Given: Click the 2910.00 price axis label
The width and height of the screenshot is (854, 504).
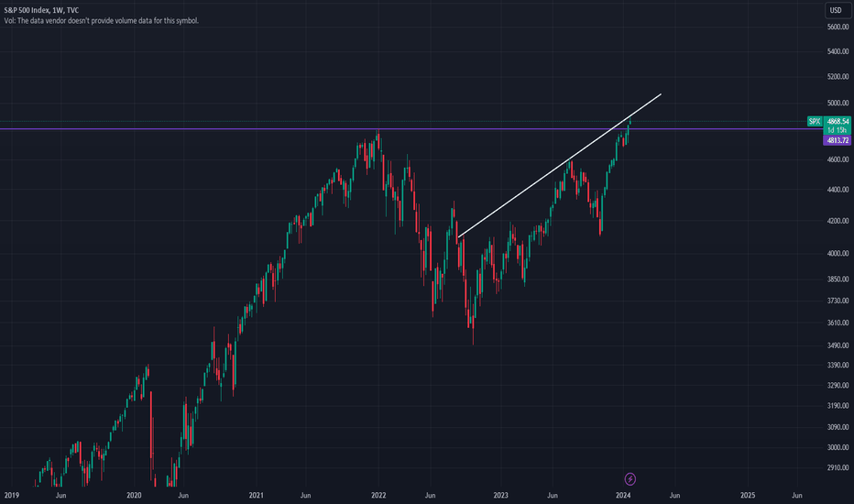Looking at the screenshot, I should pyautogui.click(x=838, y=467).
